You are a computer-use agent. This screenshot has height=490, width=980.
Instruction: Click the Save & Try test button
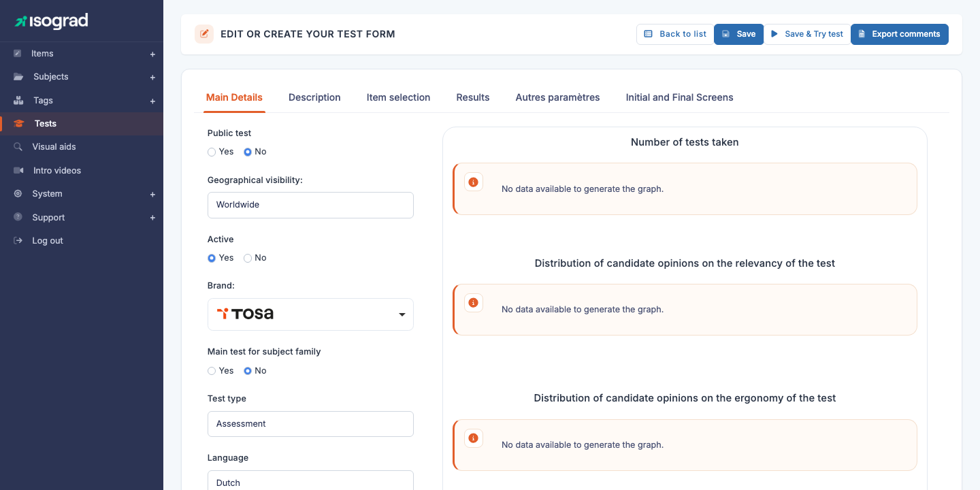(807, 34)
